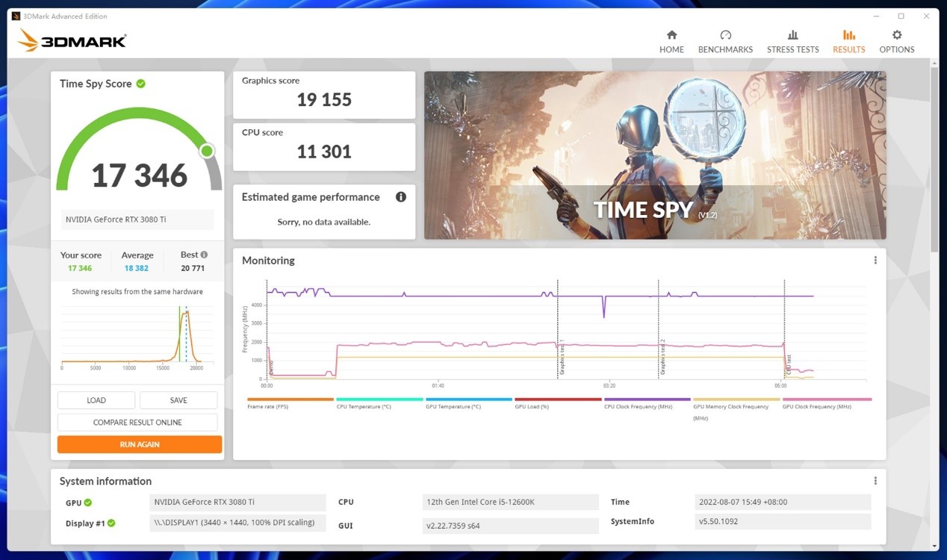
Task: Click the info icon next to Best
Action: tap(204, 255)
